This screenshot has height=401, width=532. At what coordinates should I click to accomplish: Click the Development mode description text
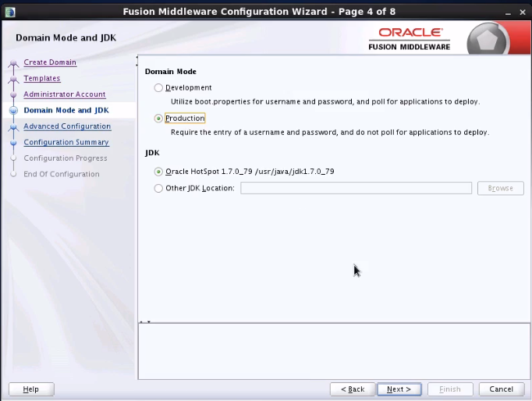[x=325, y=101]
